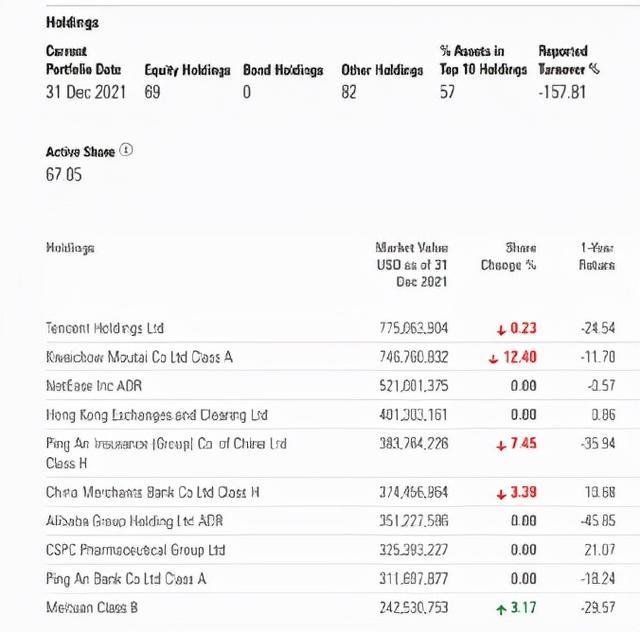The width and height of the screenshot is (640, 632).
Task: Open Kweichow Moutai Co Ltd Class A
Action: (x=139, y=357)
